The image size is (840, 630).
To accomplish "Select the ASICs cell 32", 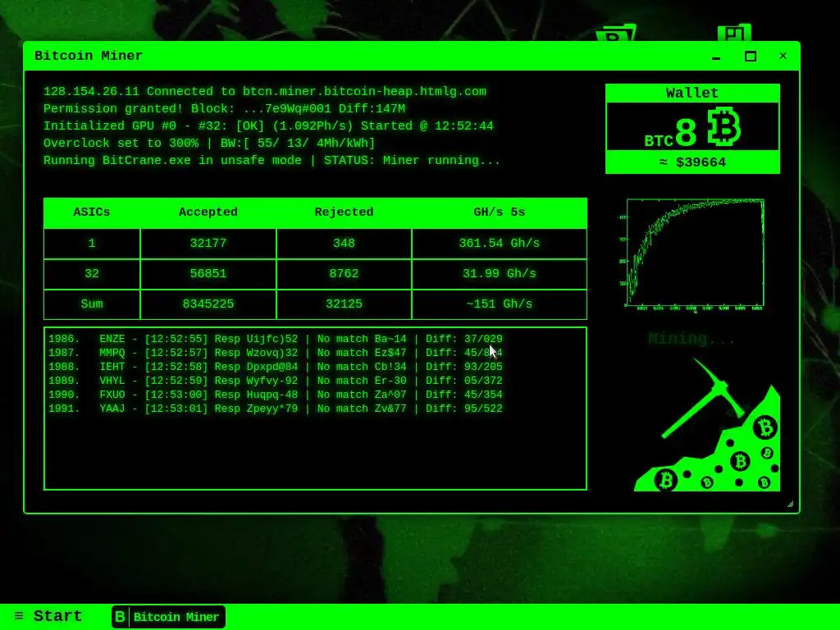I will [x=92, y=274].
